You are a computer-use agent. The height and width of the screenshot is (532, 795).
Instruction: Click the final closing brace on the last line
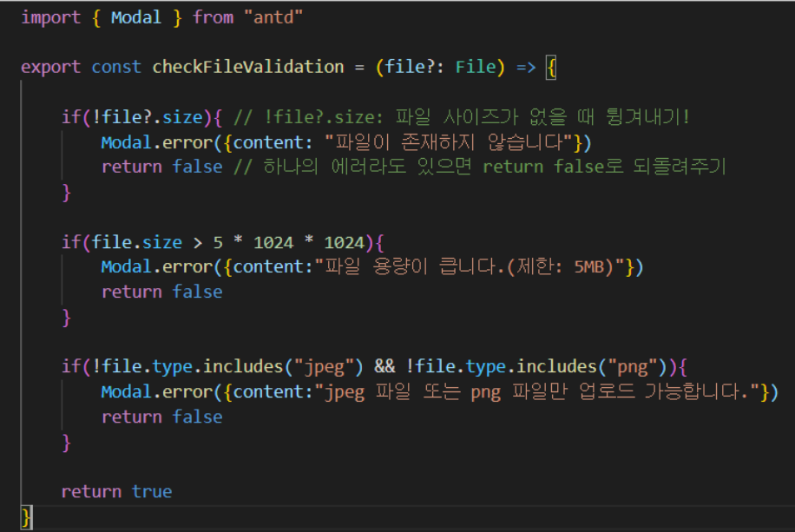pyautogui.click(x=26, y=517)
